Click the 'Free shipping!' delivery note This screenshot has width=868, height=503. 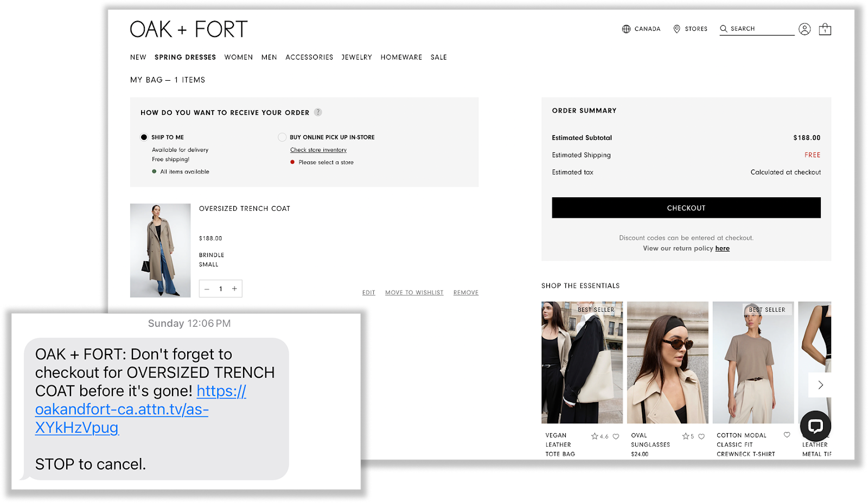(x=171, y=159)
